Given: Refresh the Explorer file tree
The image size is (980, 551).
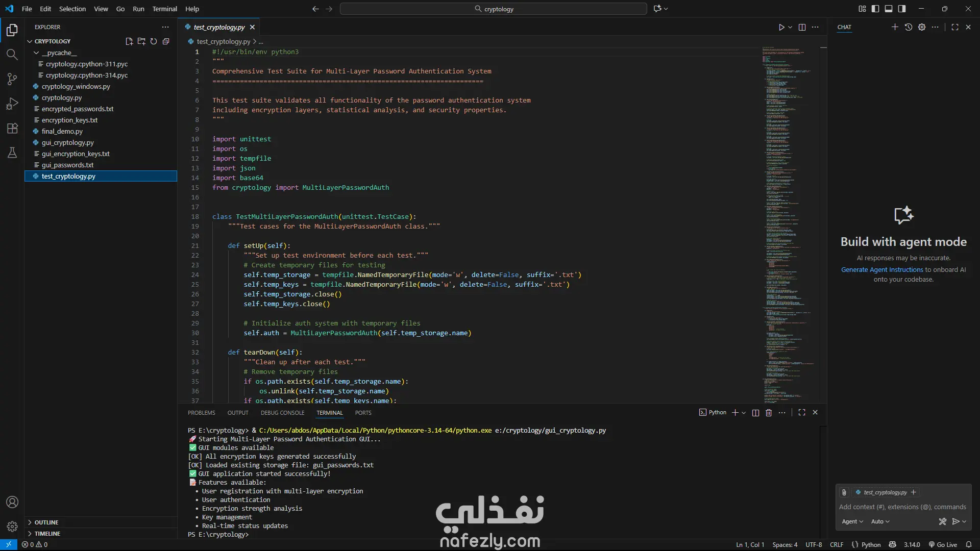Looking at the screenshot, I should [x=154, y=41].
